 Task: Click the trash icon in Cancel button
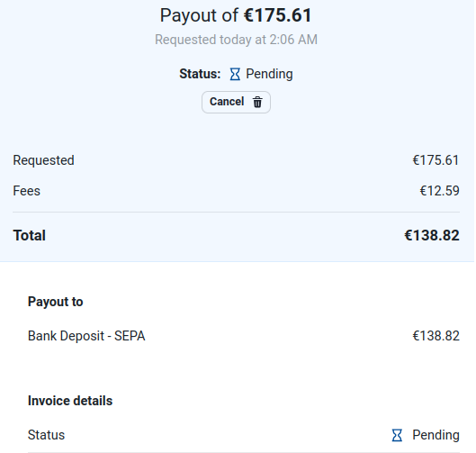pos(257,102)
